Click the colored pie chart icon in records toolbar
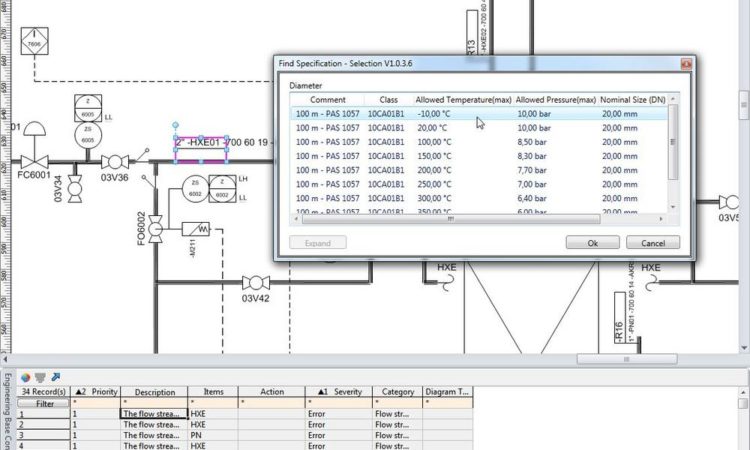This screenshot has height=450, width=750. [x=25, y=377]
